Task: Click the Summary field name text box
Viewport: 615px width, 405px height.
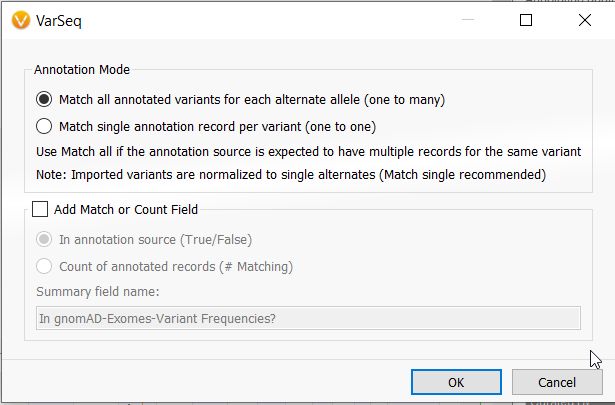Action: click(x=308, y=318)
